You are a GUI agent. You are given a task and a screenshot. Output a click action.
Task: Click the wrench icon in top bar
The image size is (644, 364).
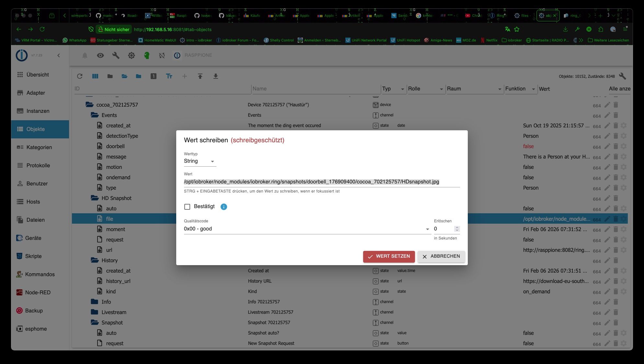[x=116, y=55]
